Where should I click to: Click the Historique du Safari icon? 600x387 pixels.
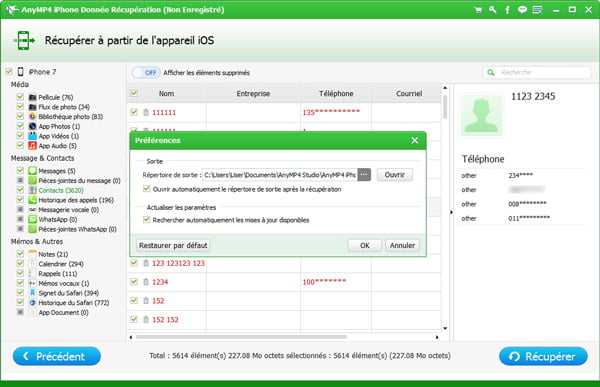tap(33, 303)
